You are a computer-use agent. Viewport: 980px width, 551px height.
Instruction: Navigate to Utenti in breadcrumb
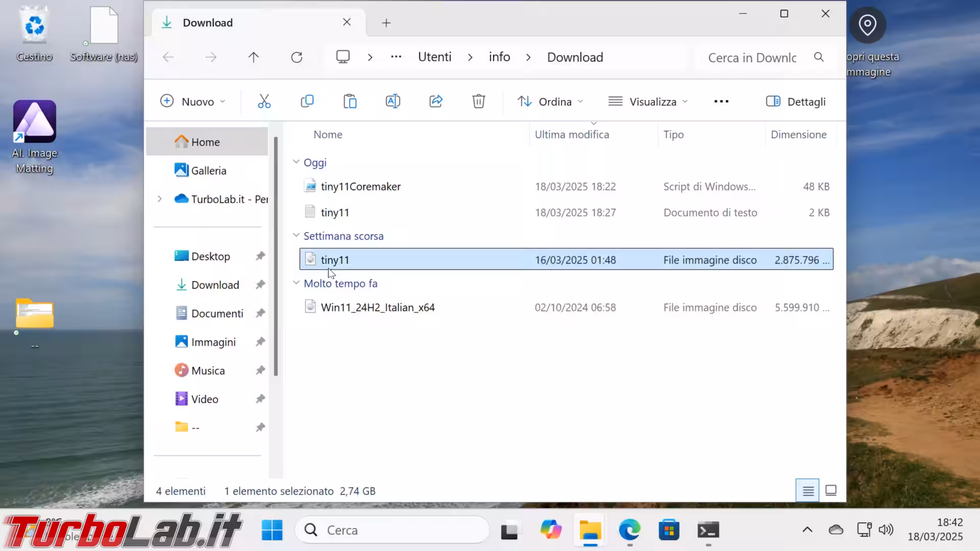[x=434, y=57]
